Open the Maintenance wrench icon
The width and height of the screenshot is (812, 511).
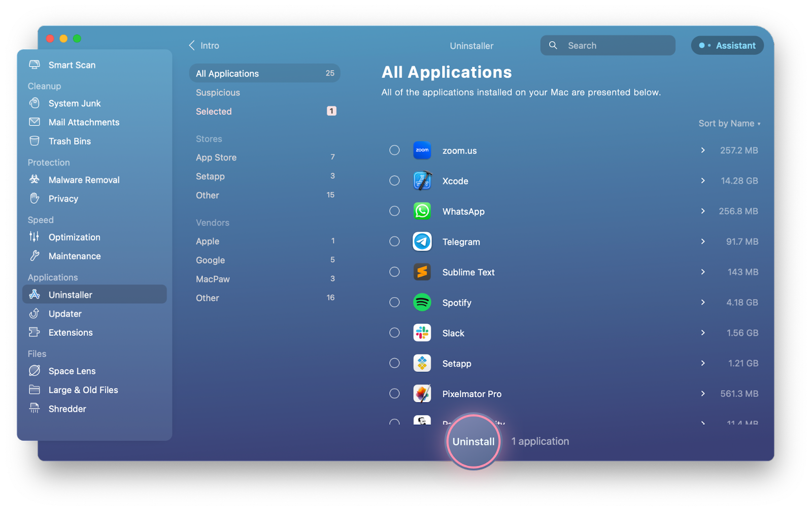click(35, 256)
